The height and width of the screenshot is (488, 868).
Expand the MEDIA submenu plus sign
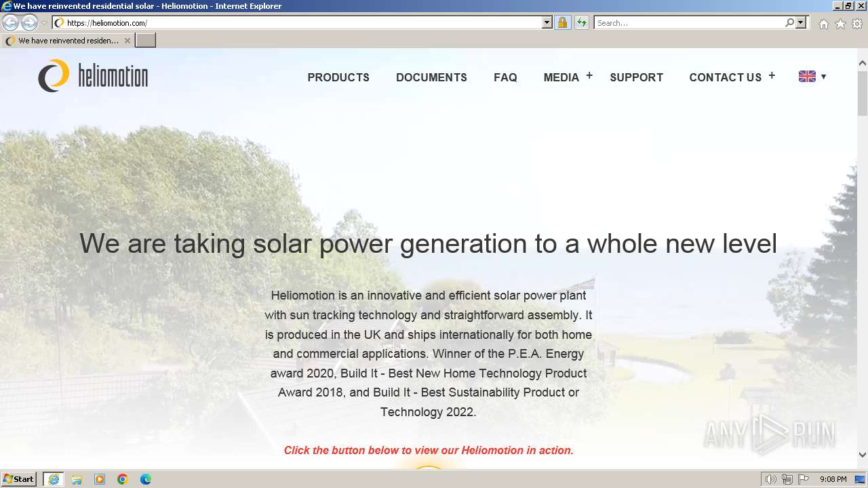[589, 76]
